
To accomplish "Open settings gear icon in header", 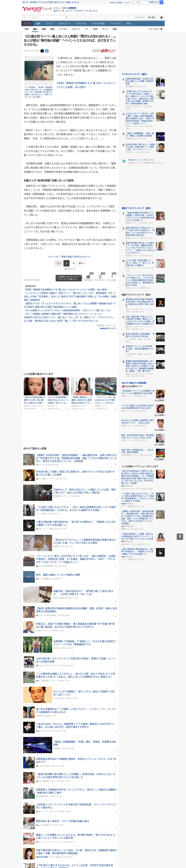I will [x=161, y=18].
